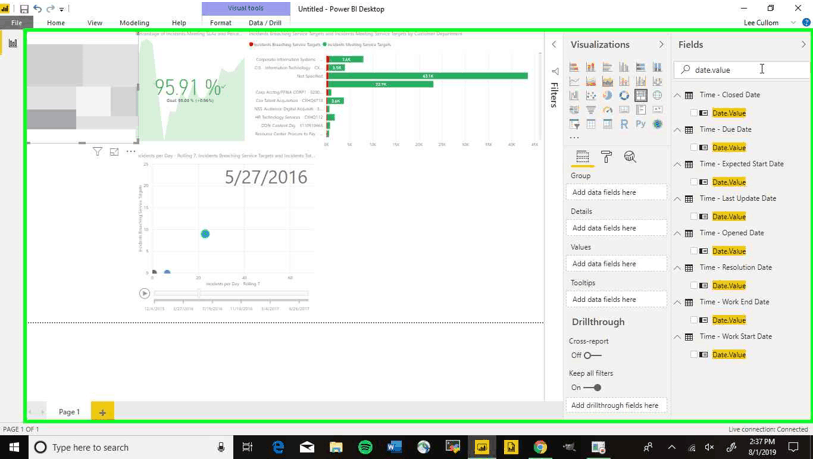Undo the last action
Image resolution: width=815 pixels, height=461 pixels.
pos(37,9)
